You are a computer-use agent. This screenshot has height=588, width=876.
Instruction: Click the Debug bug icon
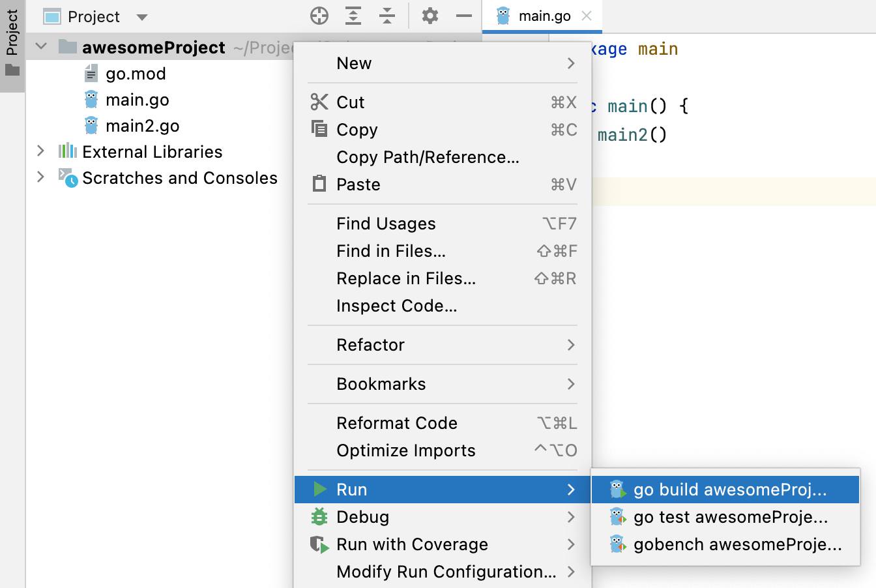(x=319, y=517)
